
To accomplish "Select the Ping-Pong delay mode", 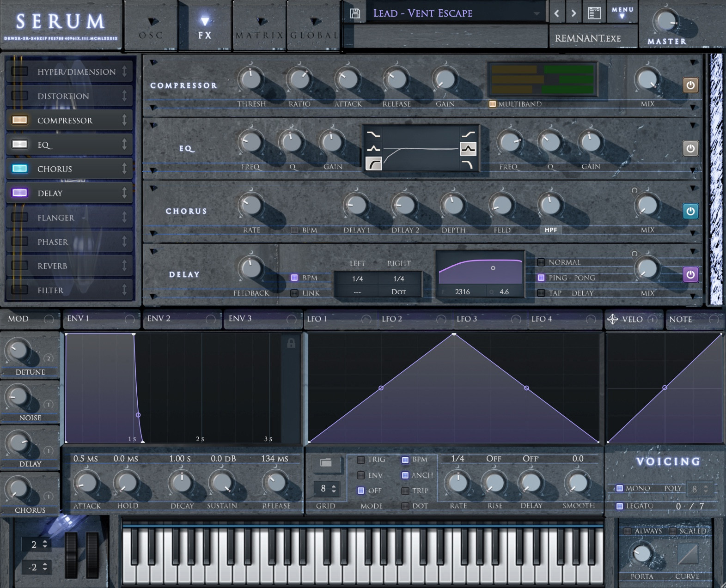I will 541,278.
